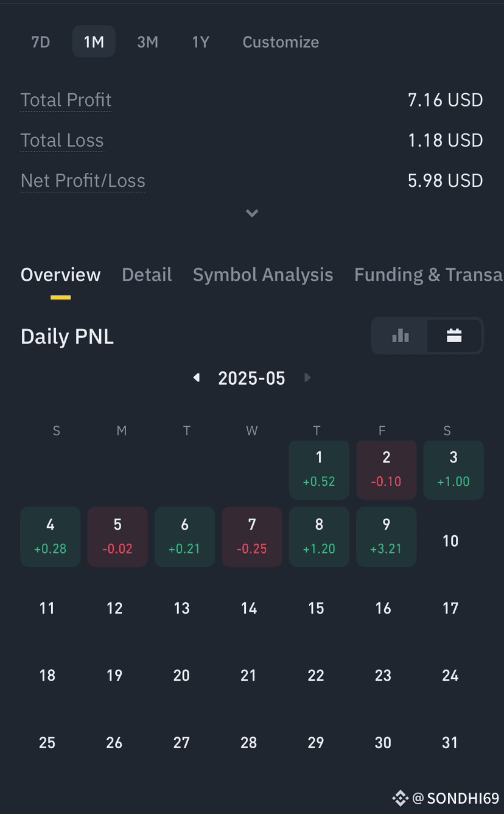Select the 3M time range
Image resolution: width=504 pixels, height=814 pixels.
coord(147,42)
